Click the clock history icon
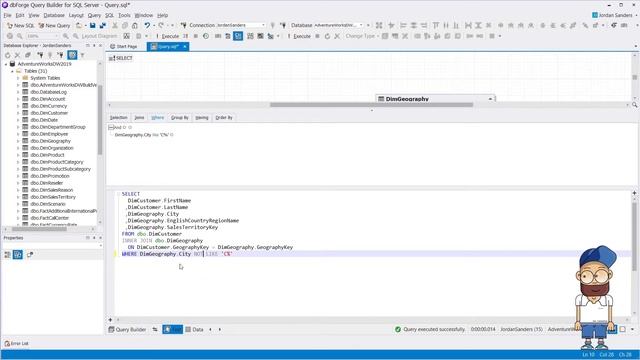The image size is (640, 360). tap(206, 36)
